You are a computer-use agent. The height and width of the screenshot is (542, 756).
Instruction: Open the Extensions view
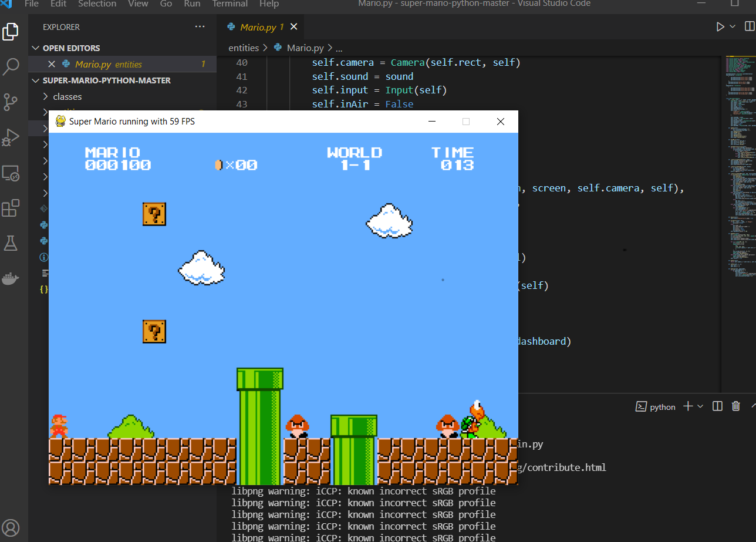click(11, 208)
